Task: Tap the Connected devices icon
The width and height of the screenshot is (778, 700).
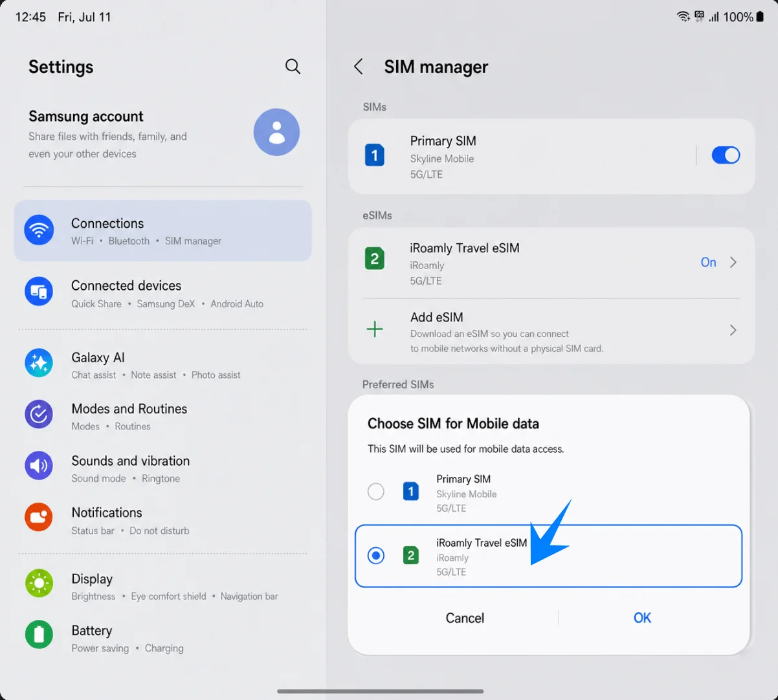Action: 39,292
